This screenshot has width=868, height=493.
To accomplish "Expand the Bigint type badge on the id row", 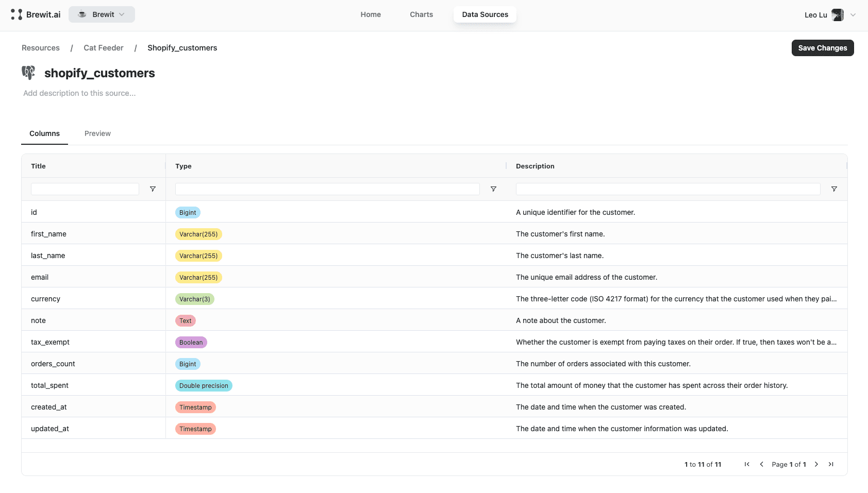I will tap(187, 212).
